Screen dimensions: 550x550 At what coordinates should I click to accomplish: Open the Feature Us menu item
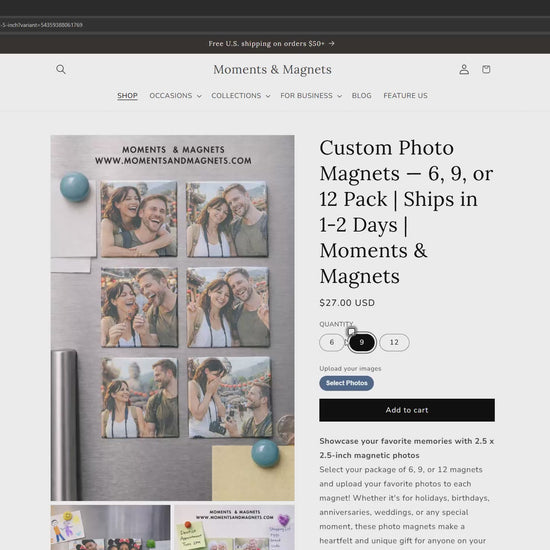[405, 95]
